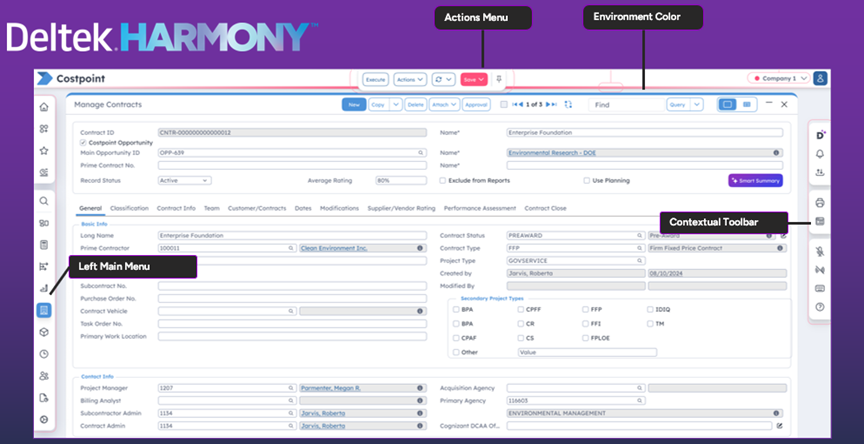Check the Use Planning checkbox

587,181
